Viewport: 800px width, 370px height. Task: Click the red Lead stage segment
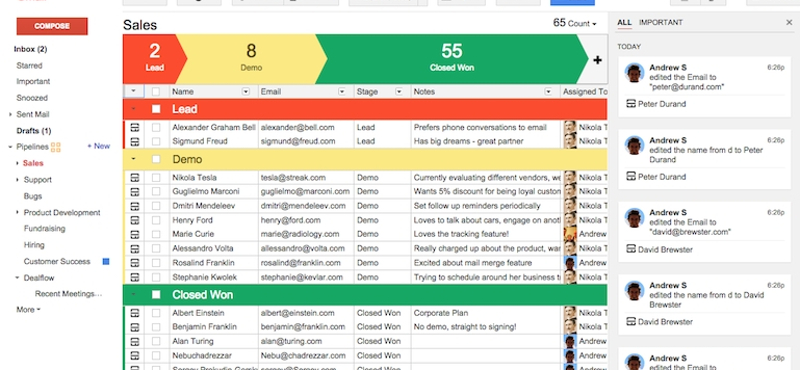155,59
